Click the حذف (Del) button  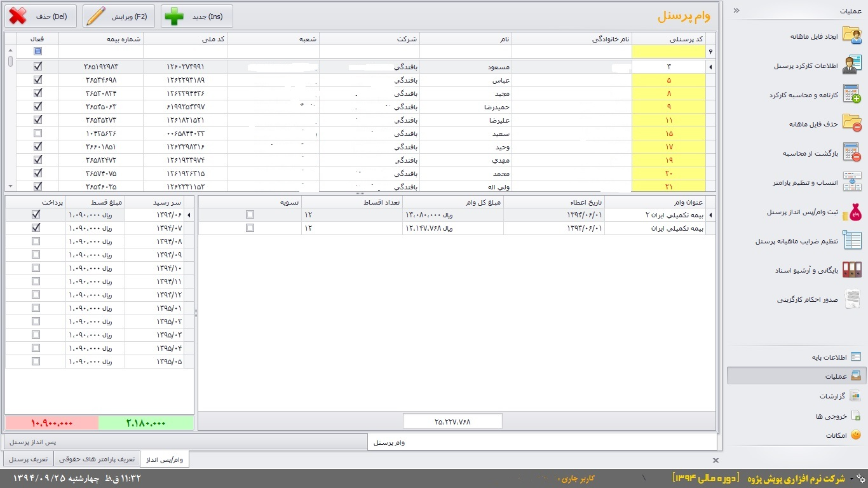pyautogui.click(x=41, y=17)
